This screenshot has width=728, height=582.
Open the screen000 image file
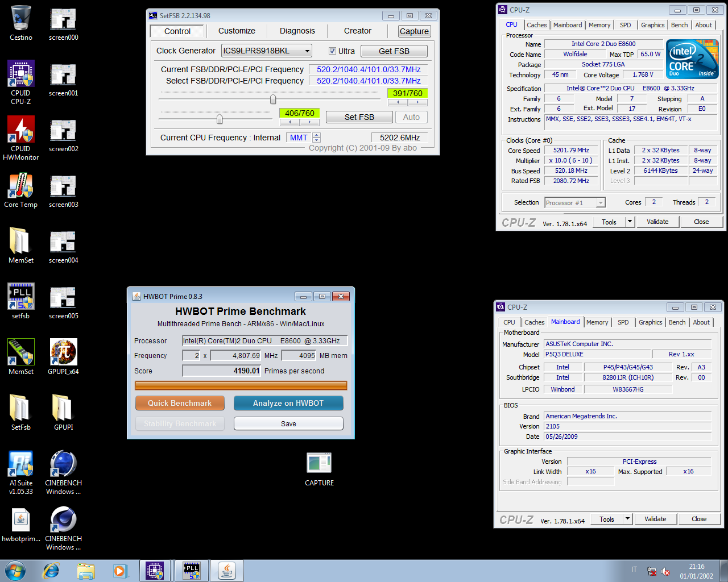pos(64,23)
